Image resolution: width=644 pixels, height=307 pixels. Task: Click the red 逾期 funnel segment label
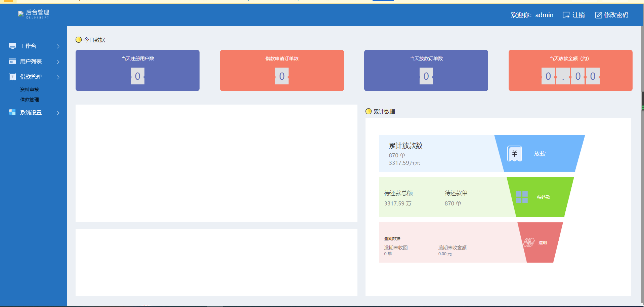tap(543, 242)
